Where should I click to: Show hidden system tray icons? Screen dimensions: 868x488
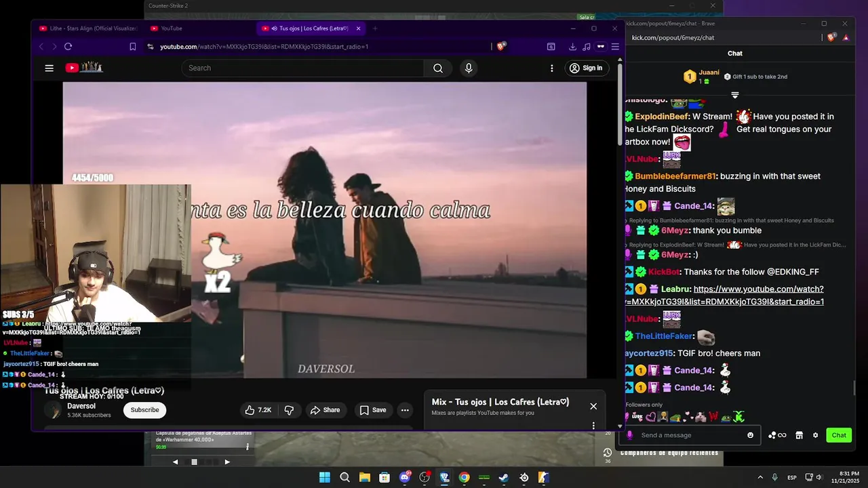coord(760,477)
